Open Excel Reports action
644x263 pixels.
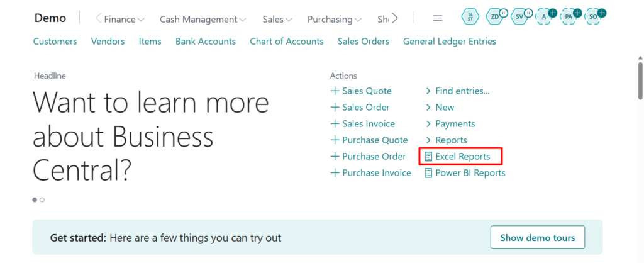pos(462,156)
